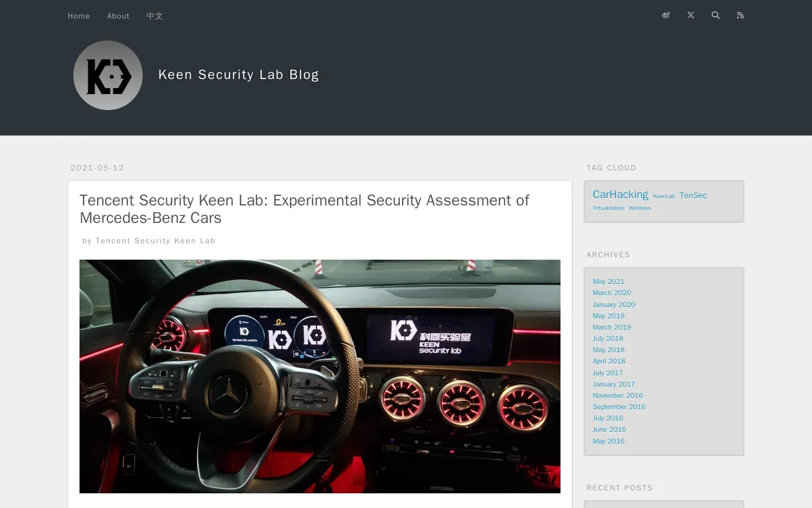Open January 2017 archive
Viewport: 812px width, 508px height.
click(614, 384)
